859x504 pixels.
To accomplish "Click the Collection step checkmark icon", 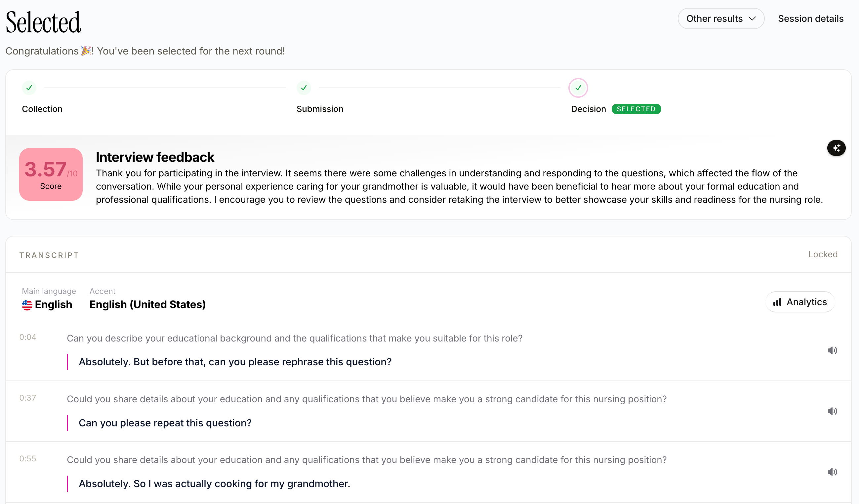I will pyautogui.click(x=29, y=88).
